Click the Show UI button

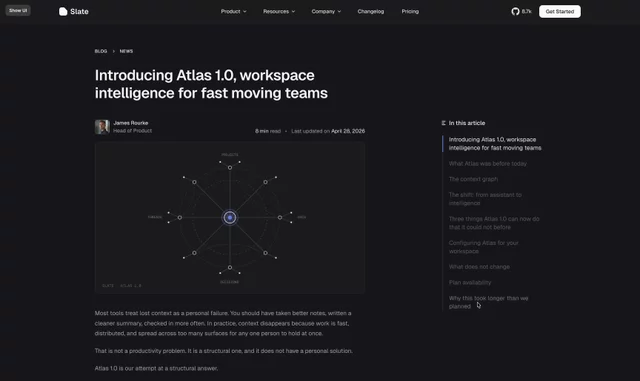(x=18, y=10)
